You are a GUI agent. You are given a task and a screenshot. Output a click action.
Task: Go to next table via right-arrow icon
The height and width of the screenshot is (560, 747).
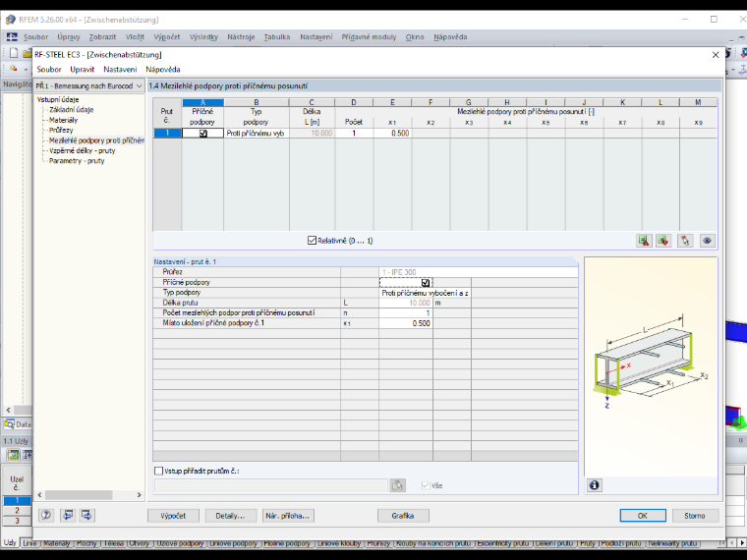[86, 515]
